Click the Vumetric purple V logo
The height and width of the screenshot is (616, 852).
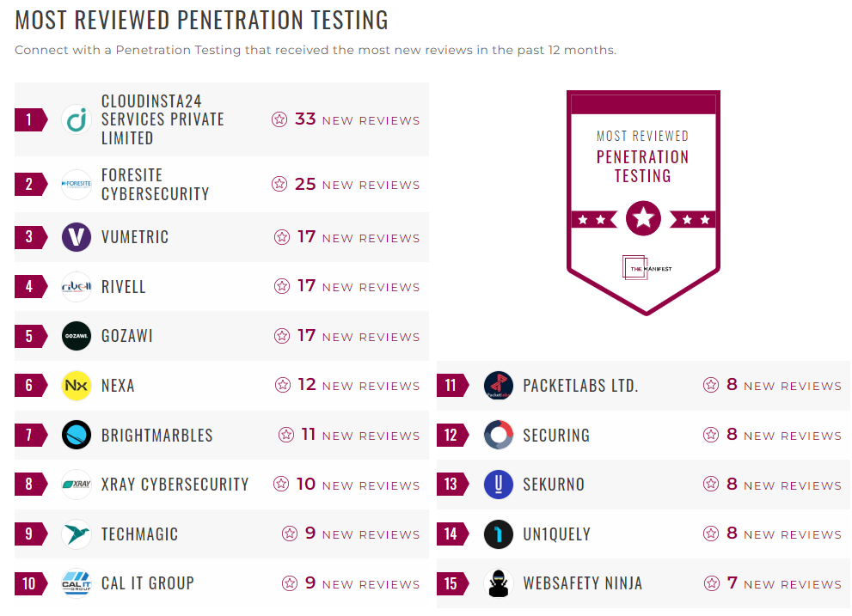point(76,237)
